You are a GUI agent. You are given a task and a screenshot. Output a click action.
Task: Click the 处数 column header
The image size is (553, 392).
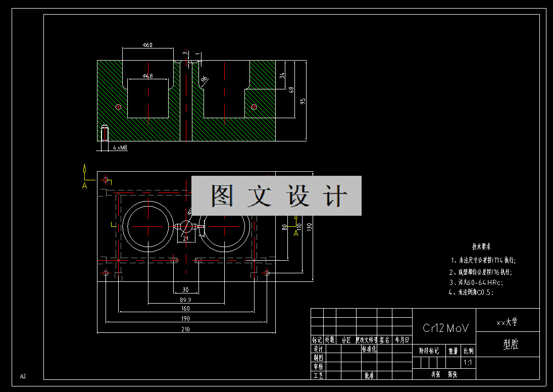tap(330, 340)
